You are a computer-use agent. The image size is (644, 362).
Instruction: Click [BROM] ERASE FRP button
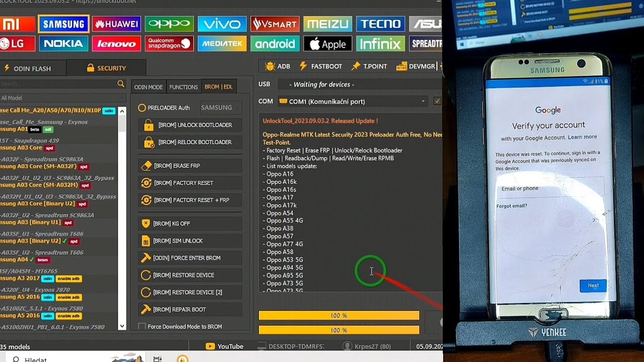(190, 165)
